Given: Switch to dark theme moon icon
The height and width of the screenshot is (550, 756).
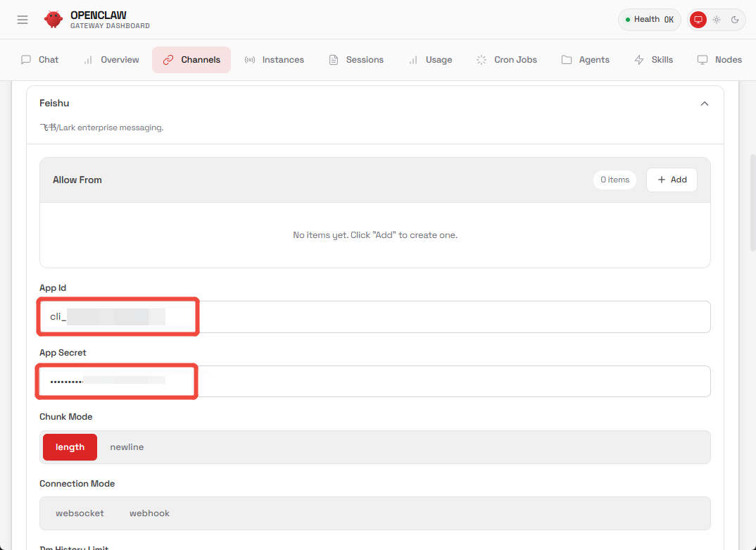Looking at the screenshot, I should pyautogui.click(x=735, y=20).
